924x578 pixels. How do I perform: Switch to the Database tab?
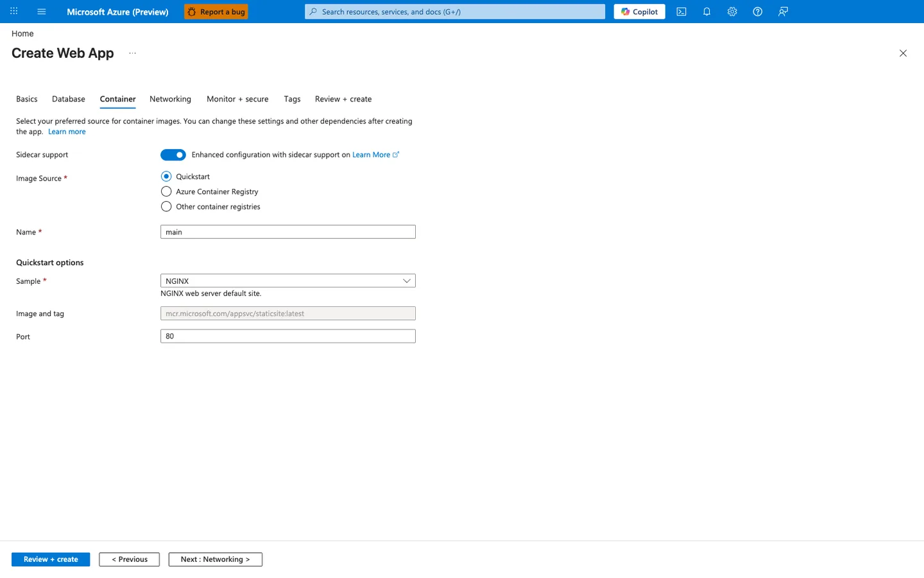point(69,99)
